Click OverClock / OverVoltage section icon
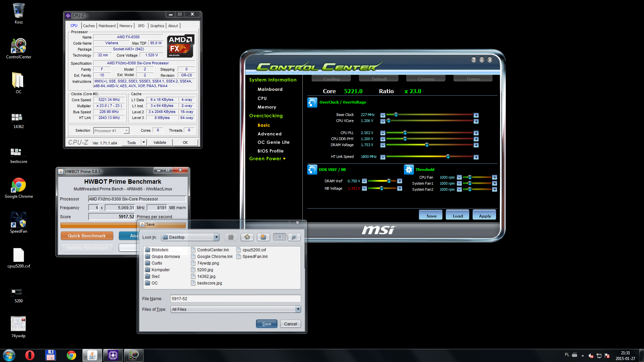 pyautogui.click(x=312, y=103)
